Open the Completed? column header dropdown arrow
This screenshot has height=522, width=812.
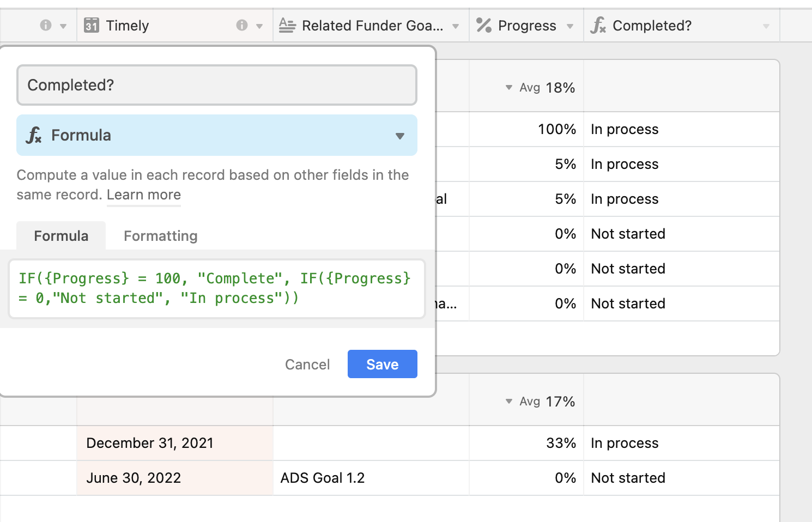[x=766, y=26]
